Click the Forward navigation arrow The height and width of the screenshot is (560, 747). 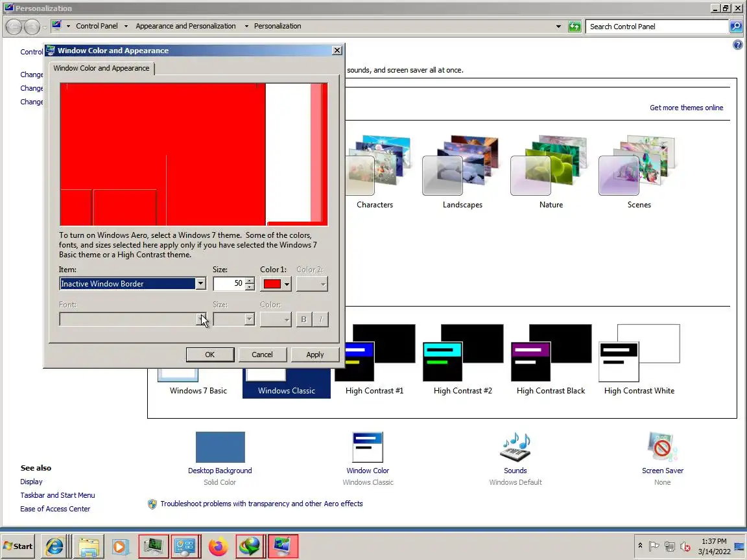point(31,27)
